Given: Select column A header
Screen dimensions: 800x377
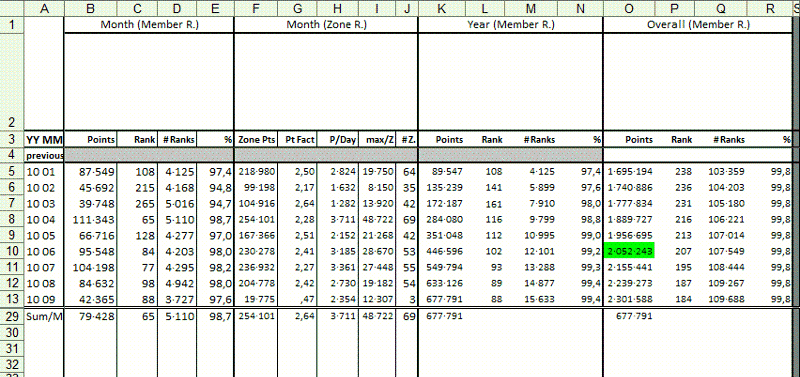Looking at the screenshot, I should click(44, 8).
